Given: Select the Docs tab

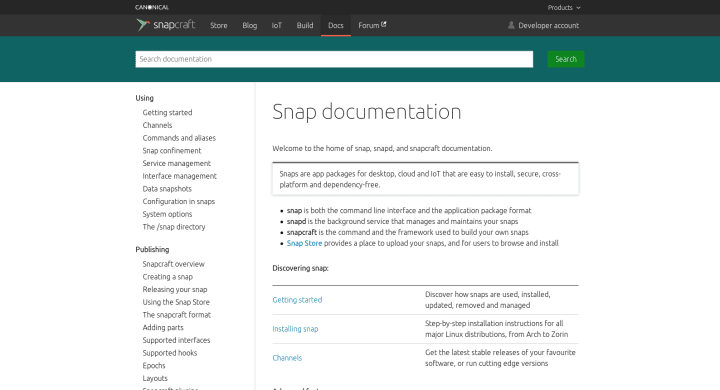Looking at the screenshot, I should pos(336,25).
